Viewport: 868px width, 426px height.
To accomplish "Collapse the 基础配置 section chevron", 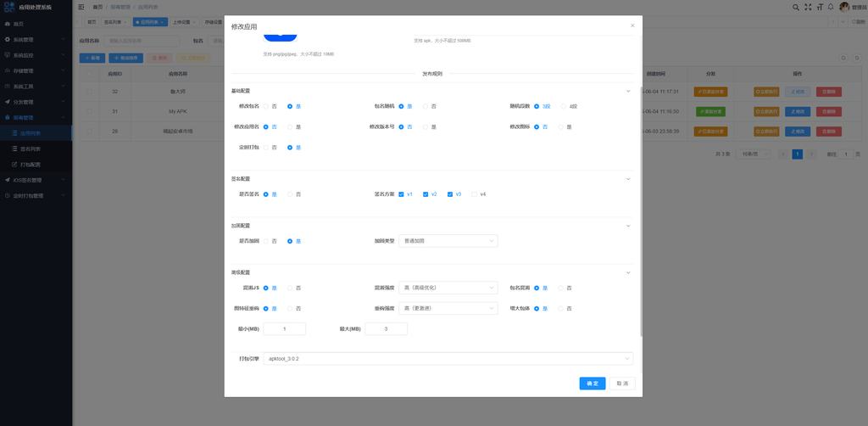I will pyautogui.click(x=628, y=91).
